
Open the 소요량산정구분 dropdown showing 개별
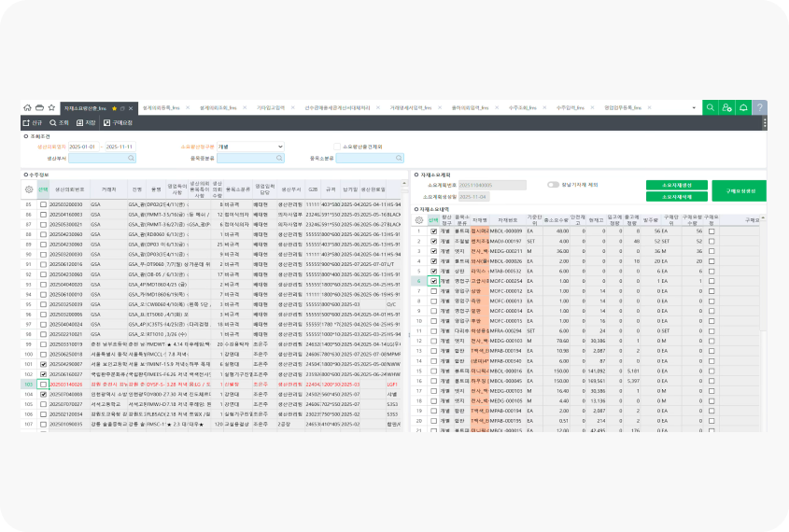click(250, 147)
